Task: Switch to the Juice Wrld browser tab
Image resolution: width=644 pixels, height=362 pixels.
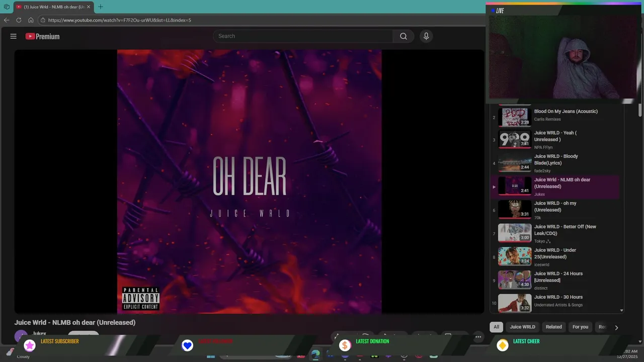Action: 53,7
